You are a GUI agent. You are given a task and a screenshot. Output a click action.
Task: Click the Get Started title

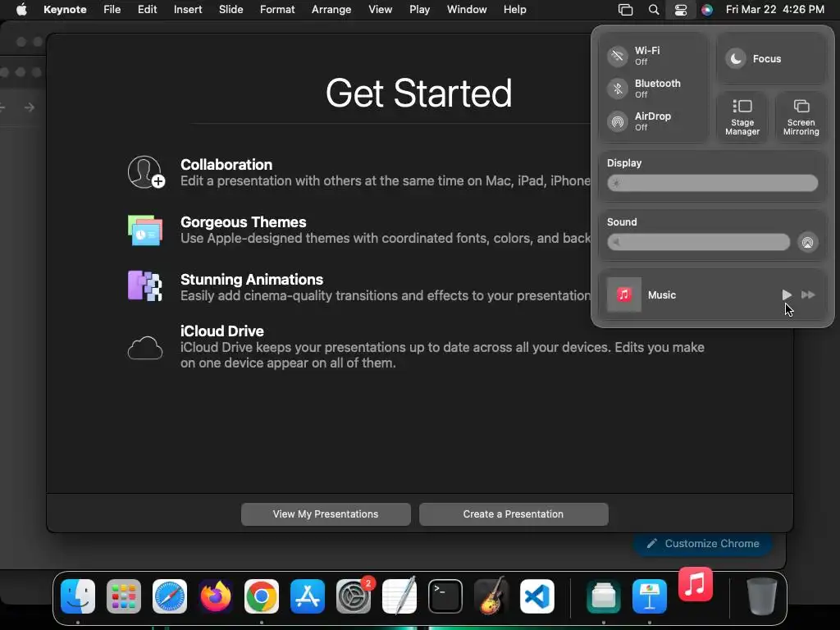(x=419, y=94)
